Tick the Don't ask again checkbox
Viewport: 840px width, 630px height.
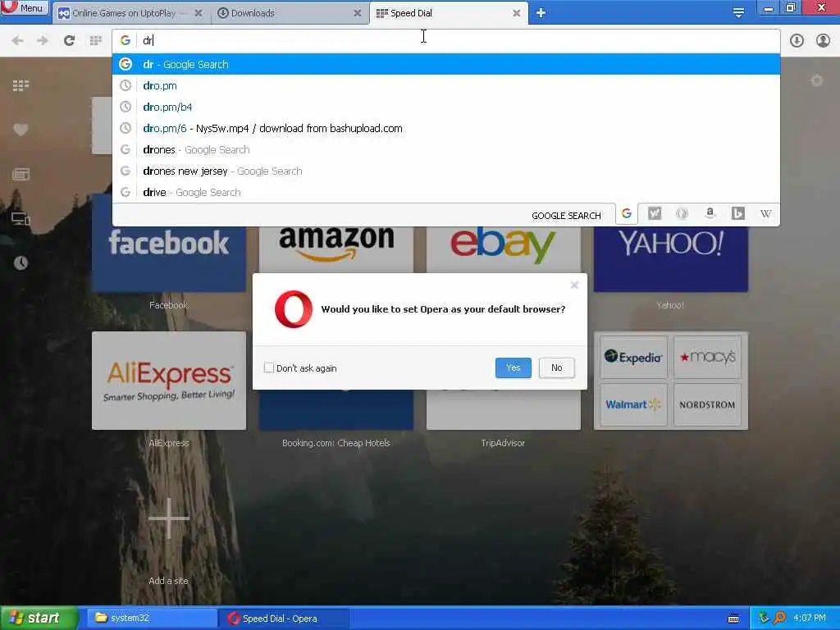pyautogui.click(x=269, y=367)
